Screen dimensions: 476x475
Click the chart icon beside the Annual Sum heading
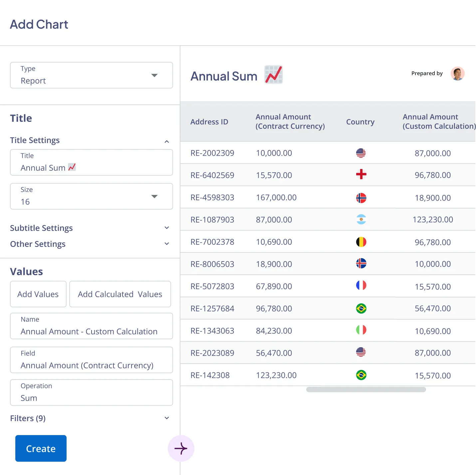coord(274,75)
